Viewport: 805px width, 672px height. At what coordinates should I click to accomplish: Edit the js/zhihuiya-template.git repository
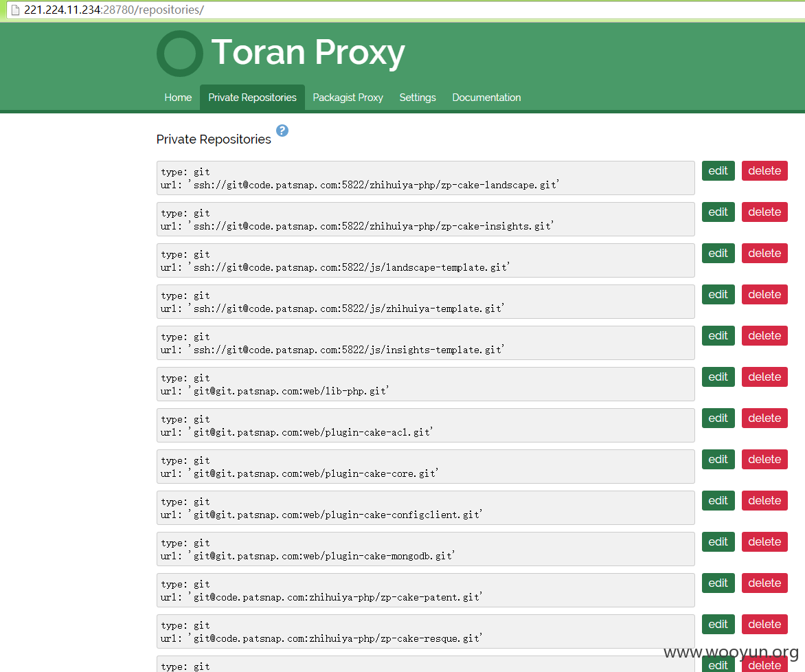[718, 294]
